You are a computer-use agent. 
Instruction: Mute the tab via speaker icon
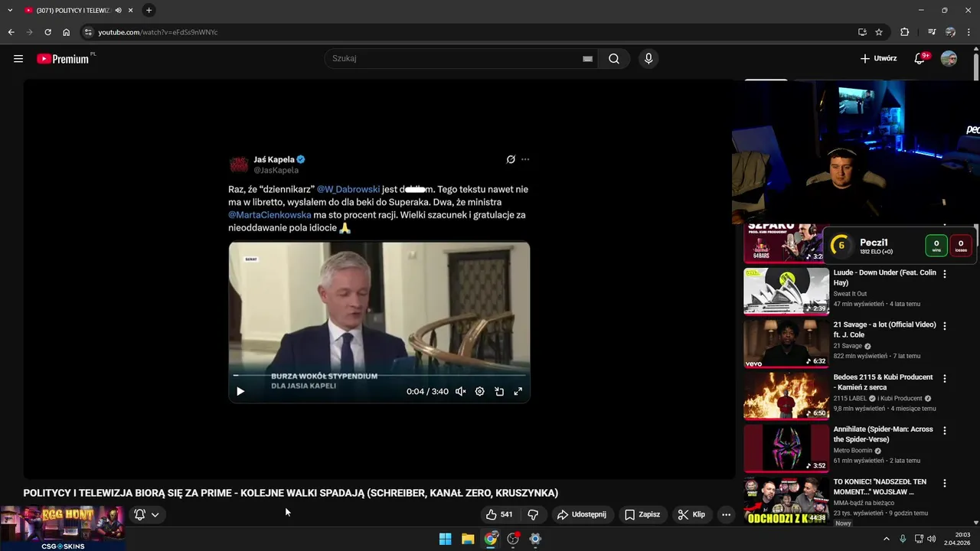coord(118,10)
